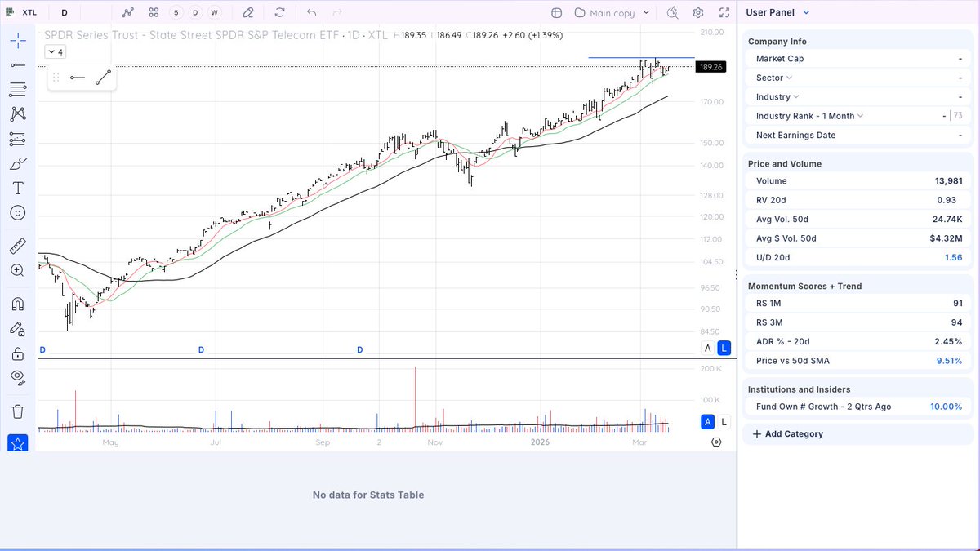
Task: Open the emoji icons tool
Action: 17,212
